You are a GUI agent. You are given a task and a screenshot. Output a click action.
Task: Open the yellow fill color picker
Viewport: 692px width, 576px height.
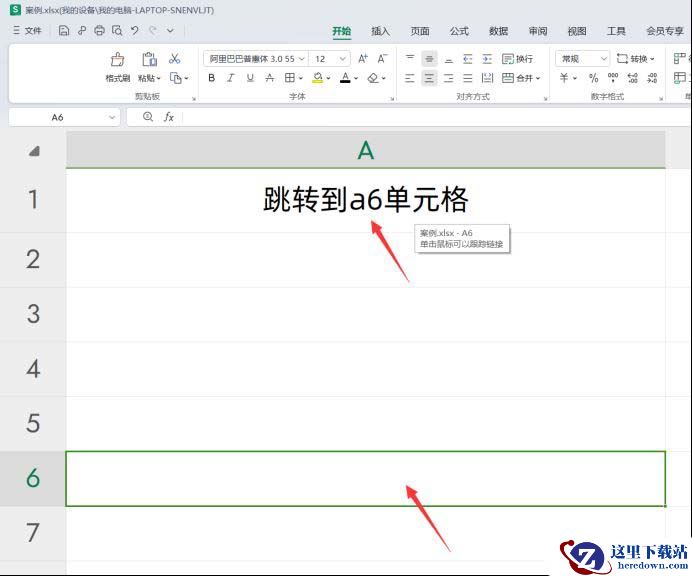(x=330, y=78)
